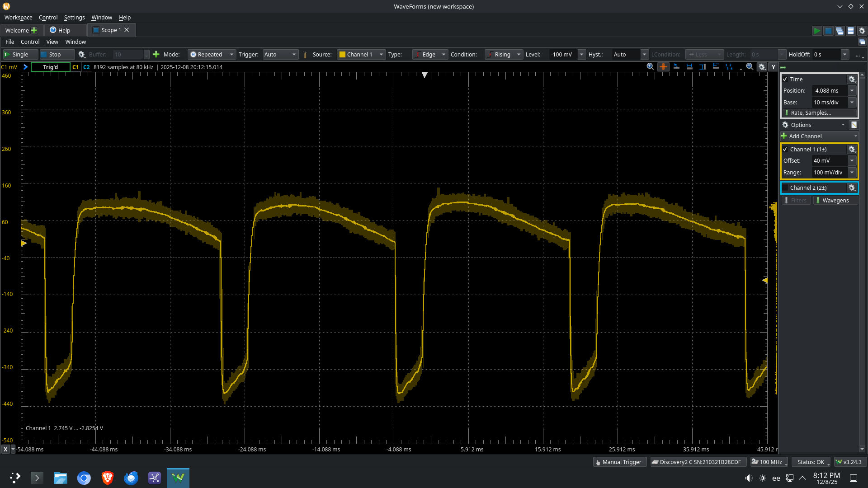Click the Y cursors button

point(774,67)
